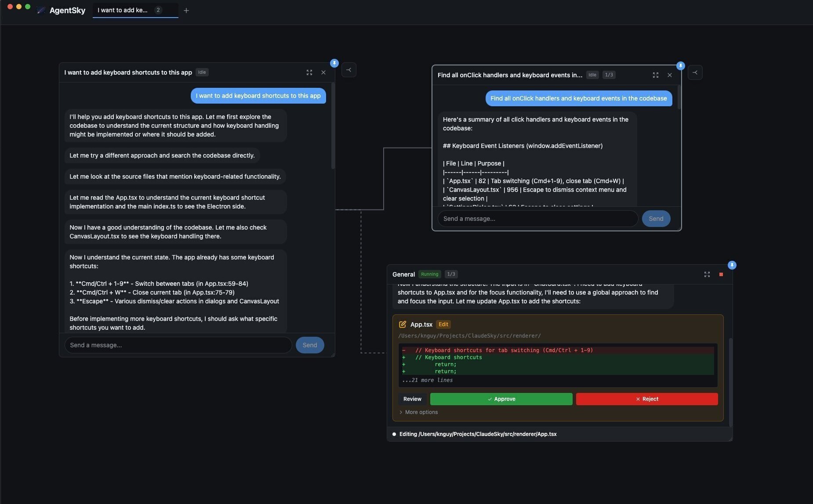Image resolution: width=813 pixels, height=504 pixels.
Task: Expand the General panel to fullscreen
Action: [707, 274]
